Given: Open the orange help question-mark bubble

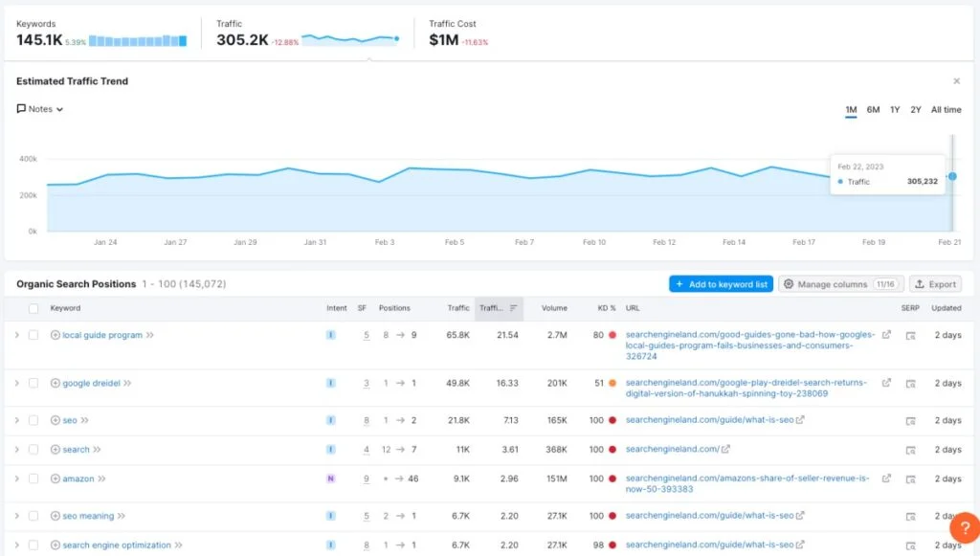Looking at the screenshot, I should [x=963, y=527].
